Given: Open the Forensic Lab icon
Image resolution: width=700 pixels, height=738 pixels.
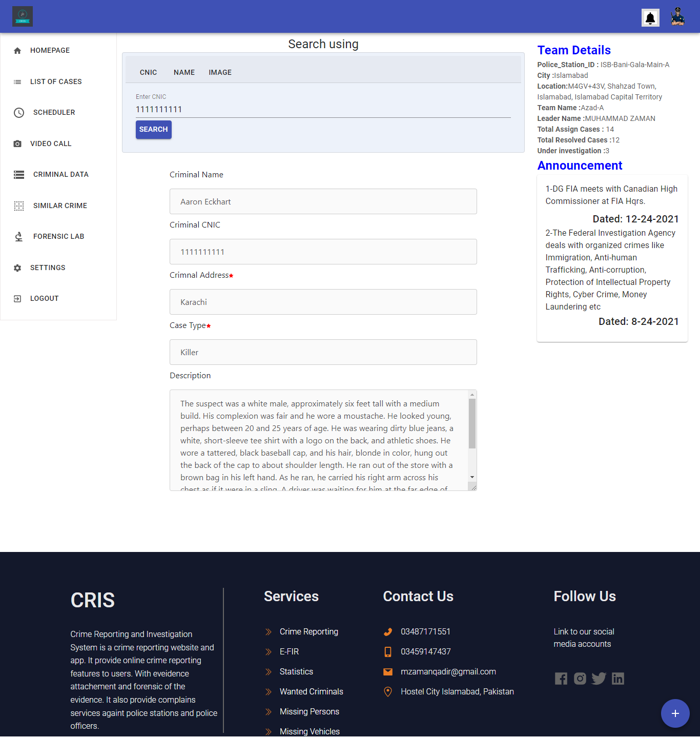Looking at the screenshot, I should (18, 236).
